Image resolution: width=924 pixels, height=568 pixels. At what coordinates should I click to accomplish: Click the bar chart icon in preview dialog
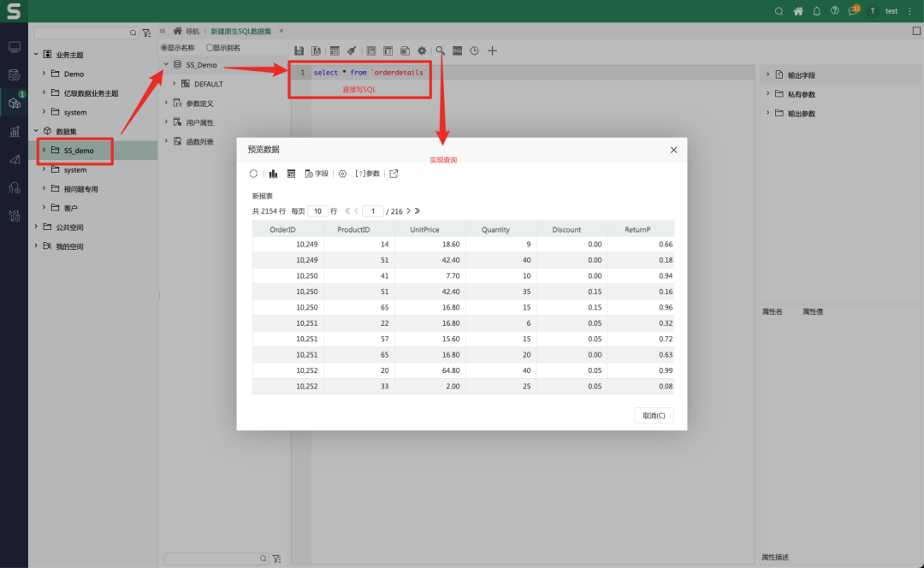click(273, 174)
